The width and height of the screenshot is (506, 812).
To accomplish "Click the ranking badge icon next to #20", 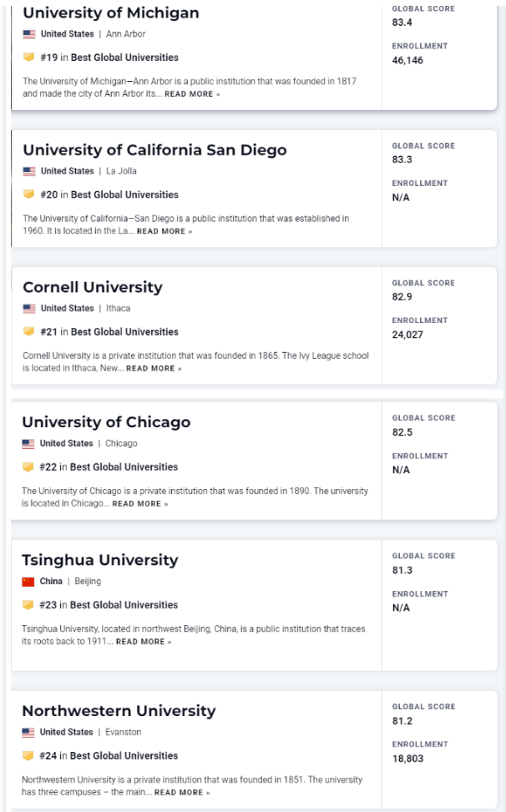I will click(29, 194).
